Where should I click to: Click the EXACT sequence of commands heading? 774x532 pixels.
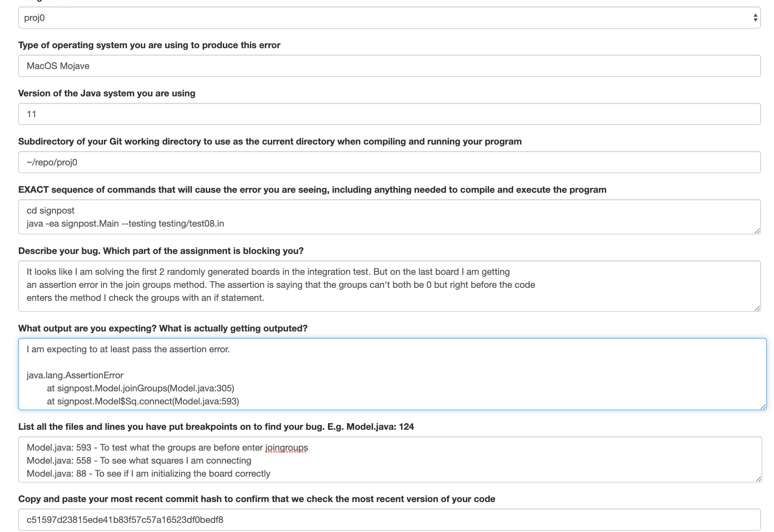point(313,189)
